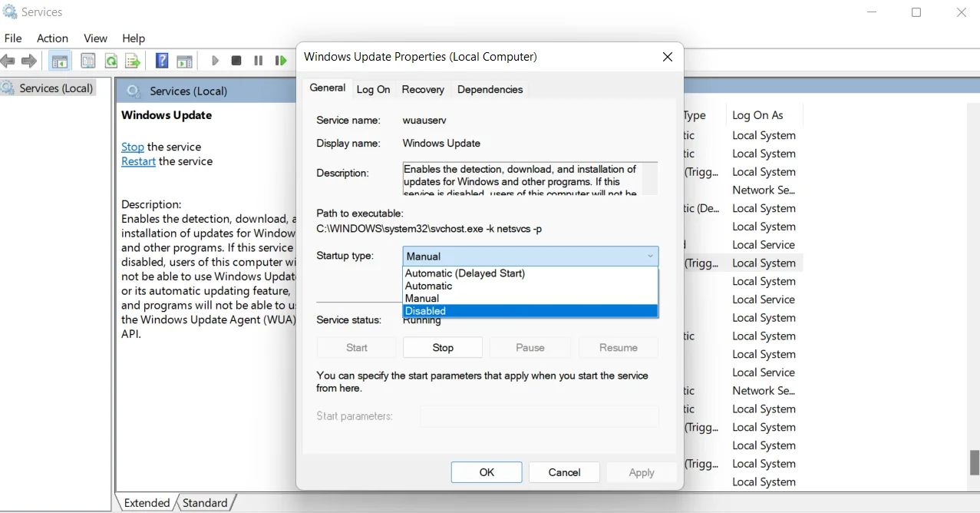
Task: Toggle the Show/Hide Console Tree toolbar icon
Action: pos(60,61)
